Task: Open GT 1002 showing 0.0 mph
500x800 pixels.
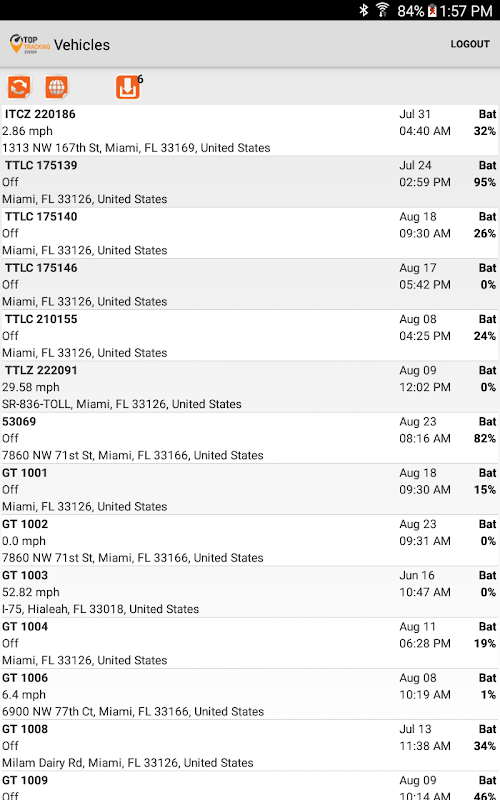Action: pyautogui.click(x=250, y=541)
